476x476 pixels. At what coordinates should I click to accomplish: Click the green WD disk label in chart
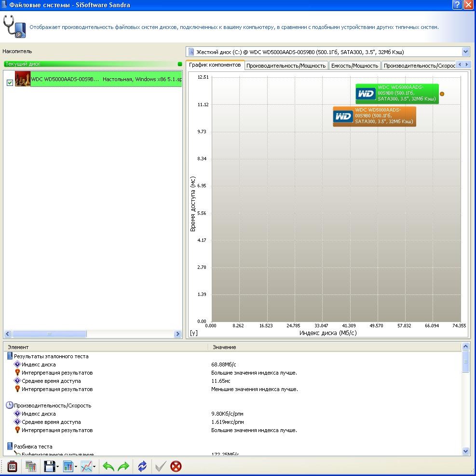(397, 93)
